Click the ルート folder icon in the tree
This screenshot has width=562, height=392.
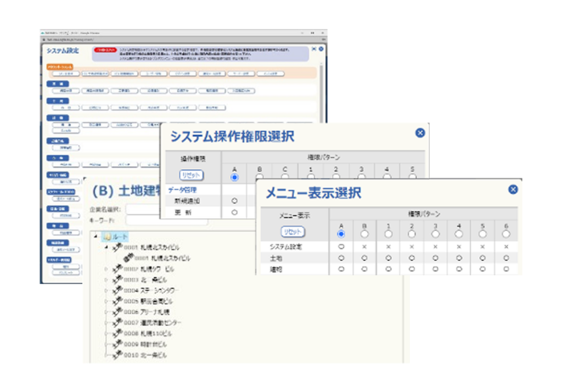(107, 237)
